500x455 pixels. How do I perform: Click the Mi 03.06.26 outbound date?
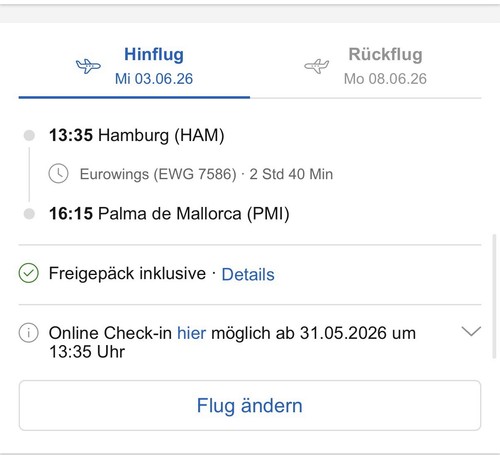tap(154, 79)
